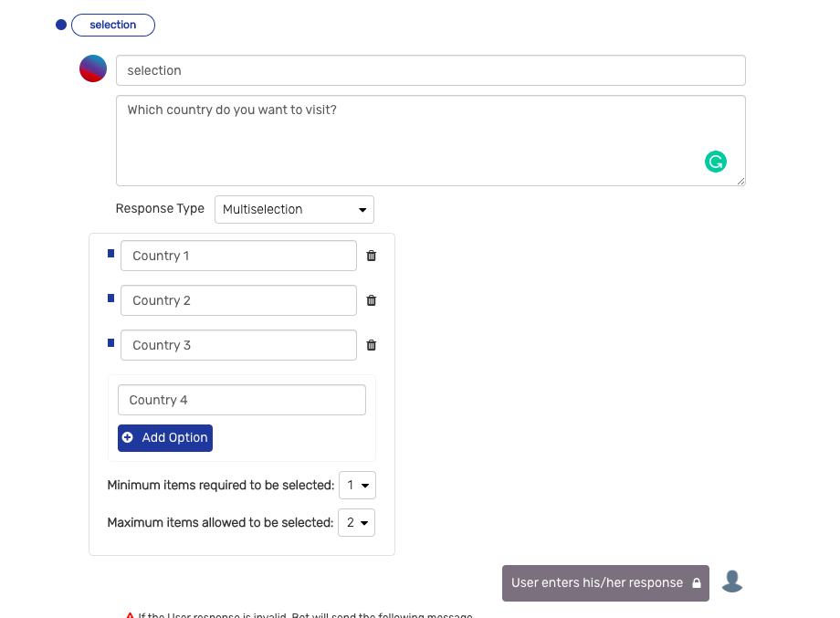Screen dimensions: 840x618
Task: Open the Response Type Multiselection dropdown
Action: tap(294, 209)
